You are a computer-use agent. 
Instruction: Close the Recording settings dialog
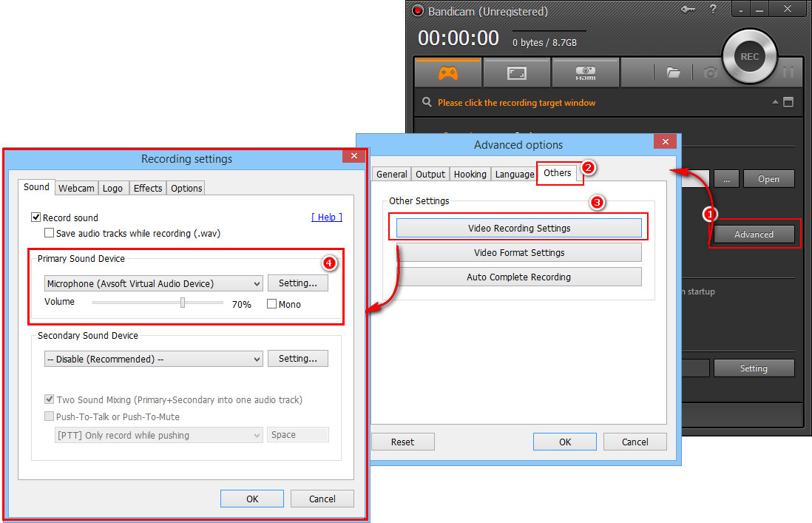[x=353, y=156]
